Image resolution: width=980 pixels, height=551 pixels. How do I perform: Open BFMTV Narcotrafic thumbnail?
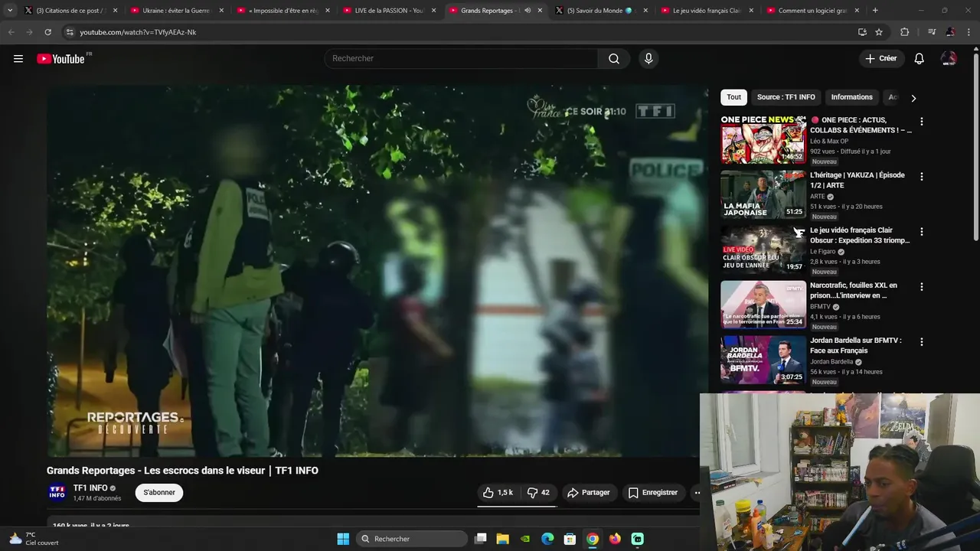point(763,305)
